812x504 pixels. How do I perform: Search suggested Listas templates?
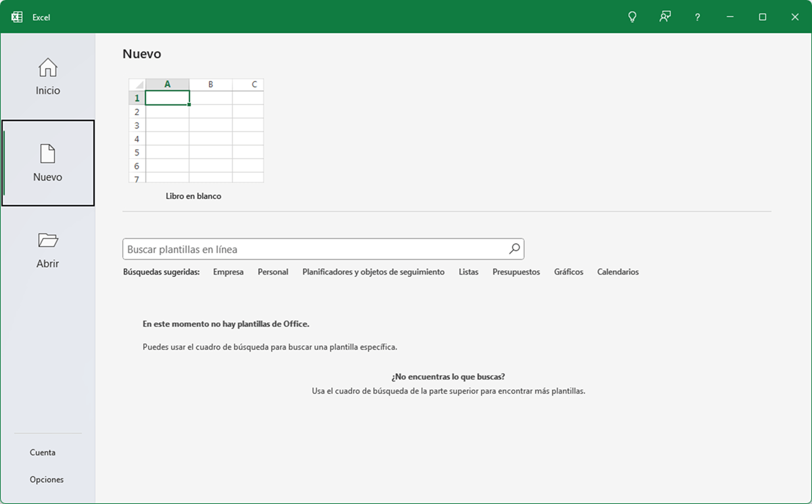pyautogui.click(x=468, y=272)
